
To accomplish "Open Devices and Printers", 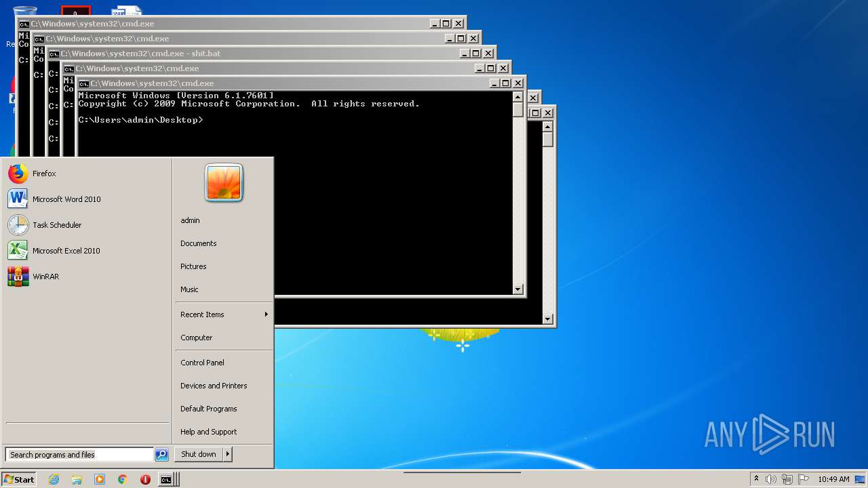I will 224,386.
